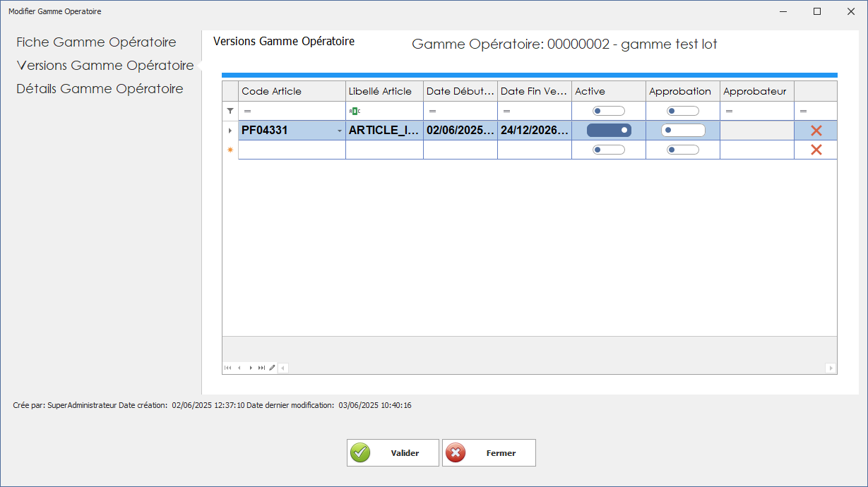Viewport: 868px width, 487px height.
Task: Delete the PF04331 row using the red X
Action: click(816, 130)
